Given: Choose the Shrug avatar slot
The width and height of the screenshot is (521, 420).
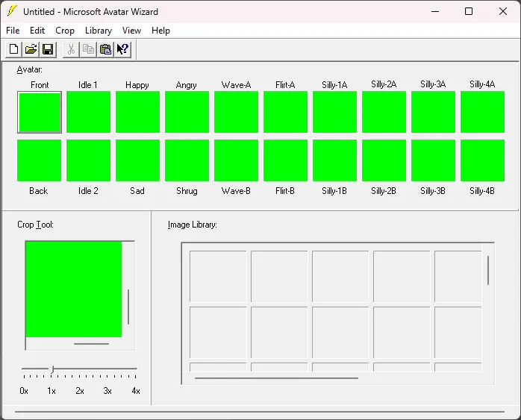Looking at the screenshot, I should [x=187, y=160].
